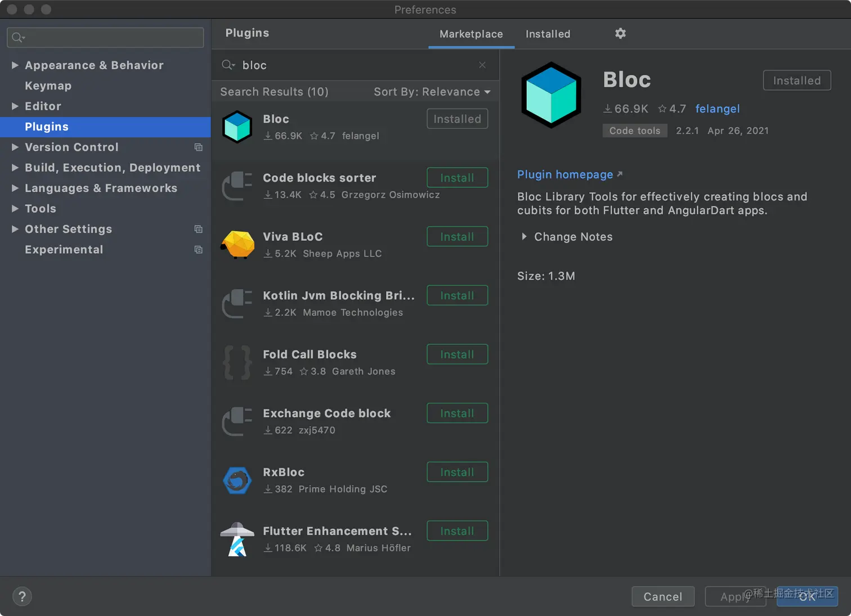Select the Kotlin Jvm Blocking Bri... result
Screen dimensions: 851x616
click(339, 295)
